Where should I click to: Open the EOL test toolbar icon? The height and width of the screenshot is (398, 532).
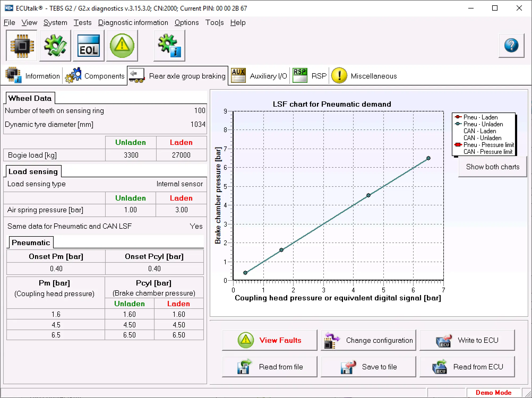(x=89, y=46)
